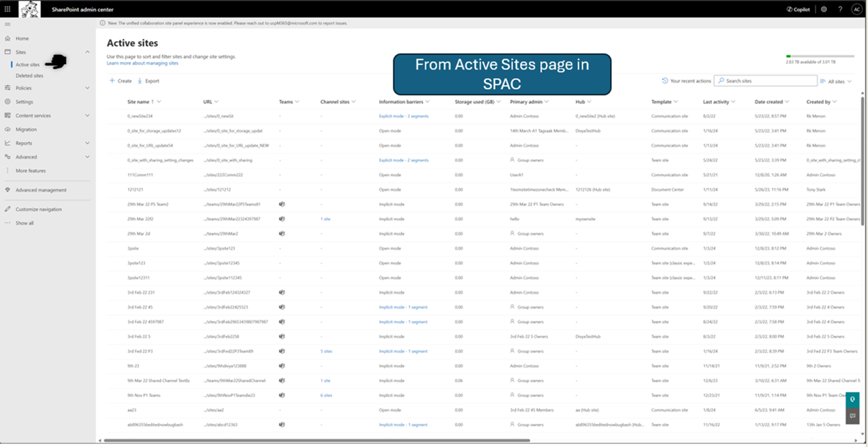The image size is (868, 447).
Task: Open the Help question mark icon
Action: click(x=839, y=9)
